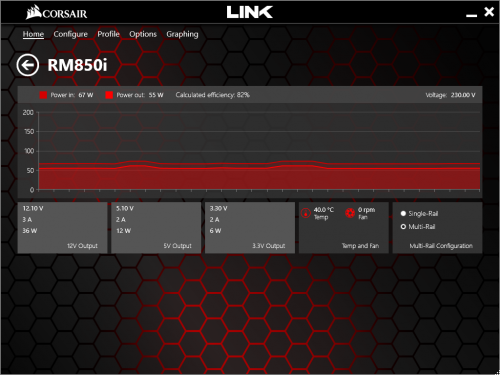The height and width of the screenshot is (375, 500).
Task: Click the power graph area
Action: point(259,151)
